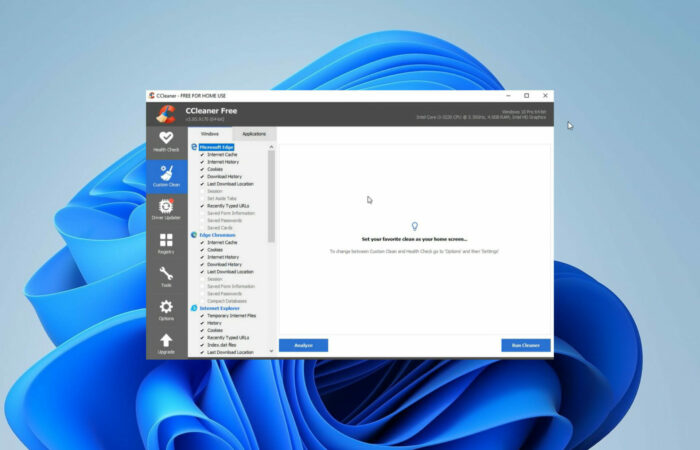Click the Run Cleaner button

(x=525, y=345)
